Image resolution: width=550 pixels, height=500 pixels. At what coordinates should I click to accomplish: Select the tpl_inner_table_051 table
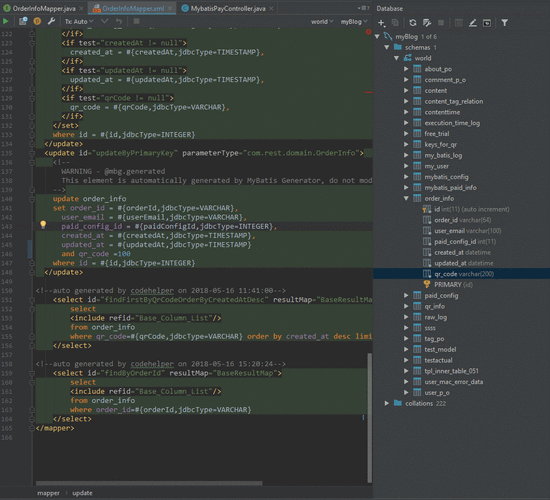pyautogui.click(x=451, y=371)
